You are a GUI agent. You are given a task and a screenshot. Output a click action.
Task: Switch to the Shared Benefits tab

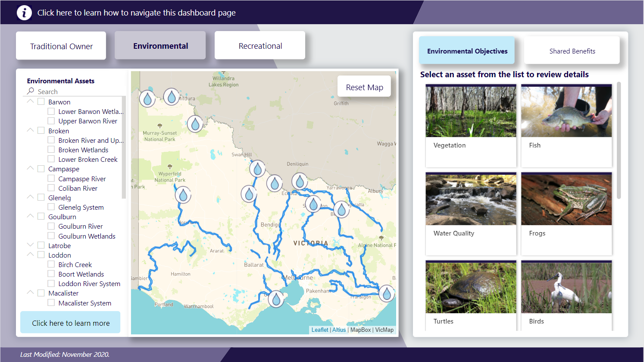pyautogui.click(x=572, y=50)
